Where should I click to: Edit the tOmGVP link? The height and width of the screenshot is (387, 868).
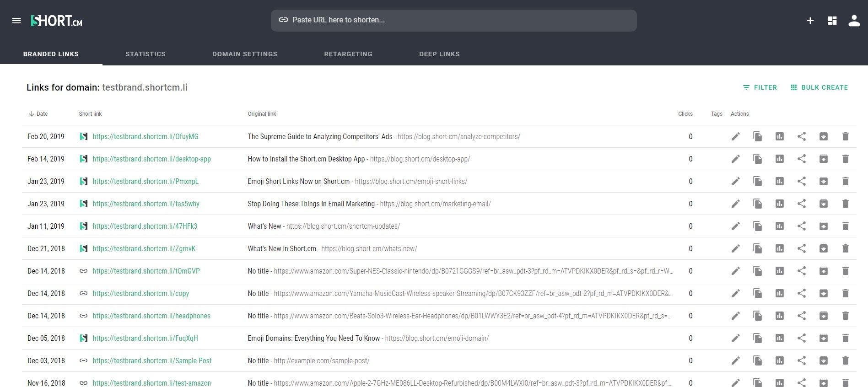(x=735, y=271)
